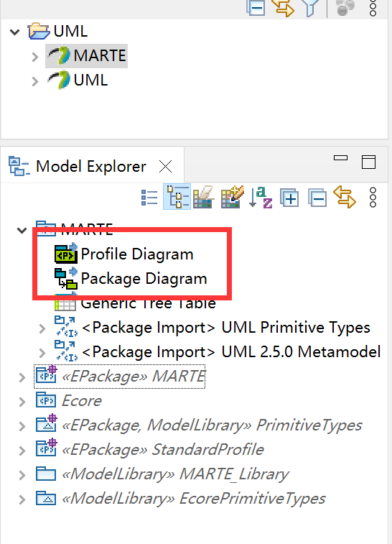The image size is (392, 544).
Task: Expand the PrimitiveTypes model library
Action: click(x=22, y=426)
